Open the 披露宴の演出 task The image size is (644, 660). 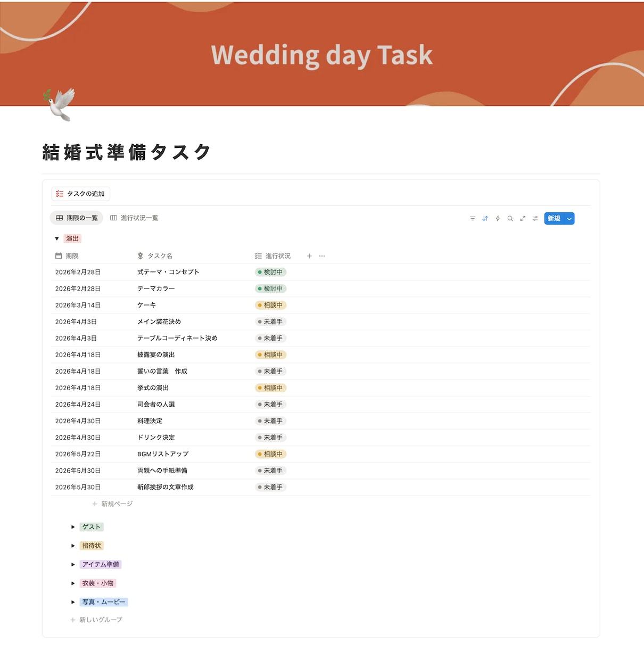pos(156,354)
